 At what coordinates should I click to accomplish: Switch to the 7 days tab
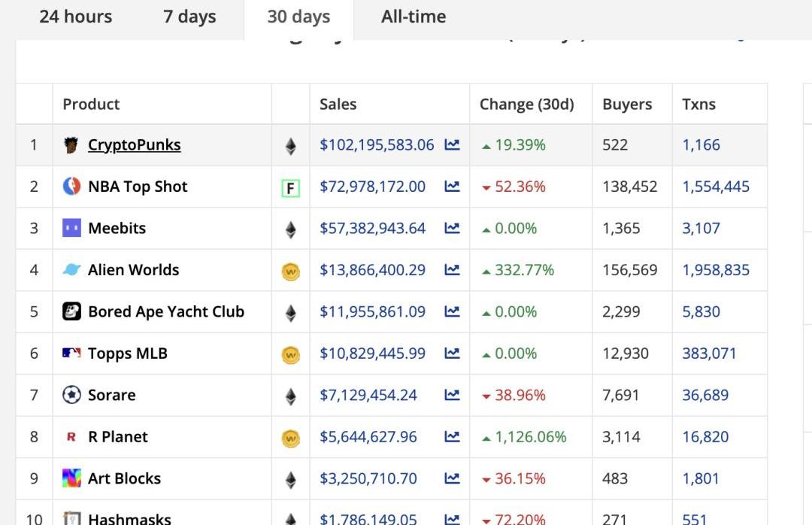click(x=189, y=17)
